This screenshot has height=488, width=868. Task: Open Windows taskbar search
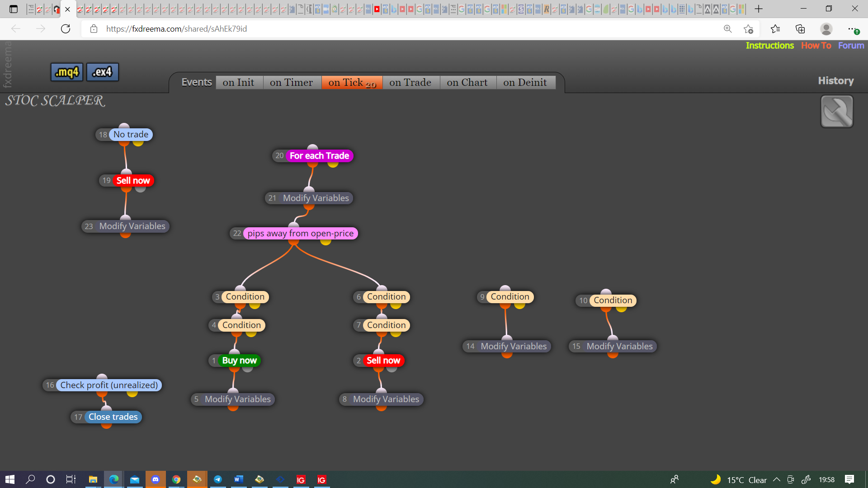(30, 479)
